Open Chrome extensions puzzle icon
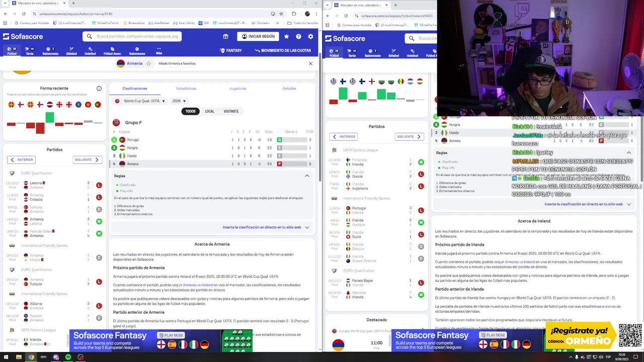This screenshot has height=362, width=644. point(294,14)
